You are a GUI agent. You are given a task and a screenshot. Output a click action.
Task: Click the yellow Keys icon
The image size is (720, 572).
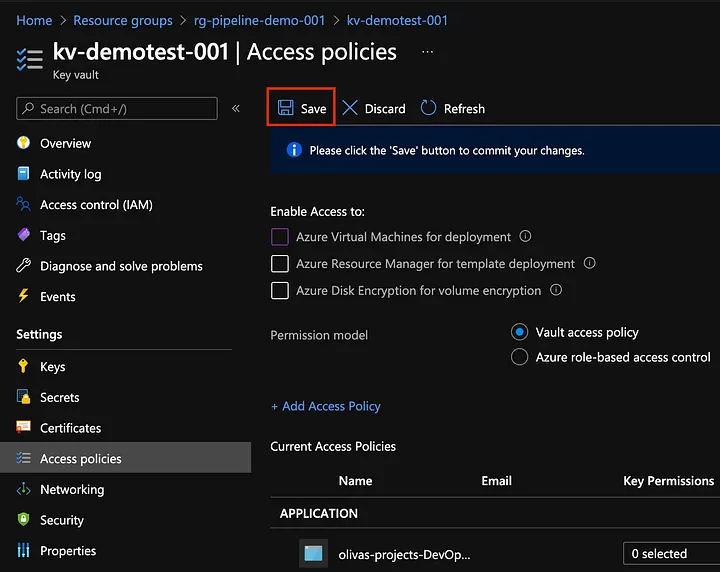click(23, 366)
